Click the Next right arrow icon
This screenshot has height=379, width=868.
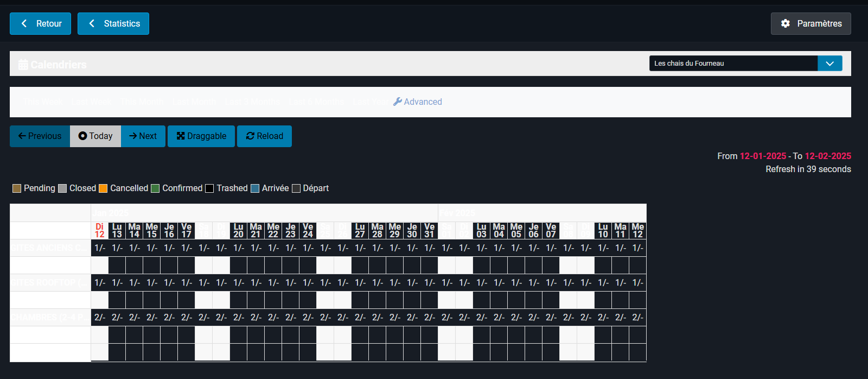click(x=133, y=136)
